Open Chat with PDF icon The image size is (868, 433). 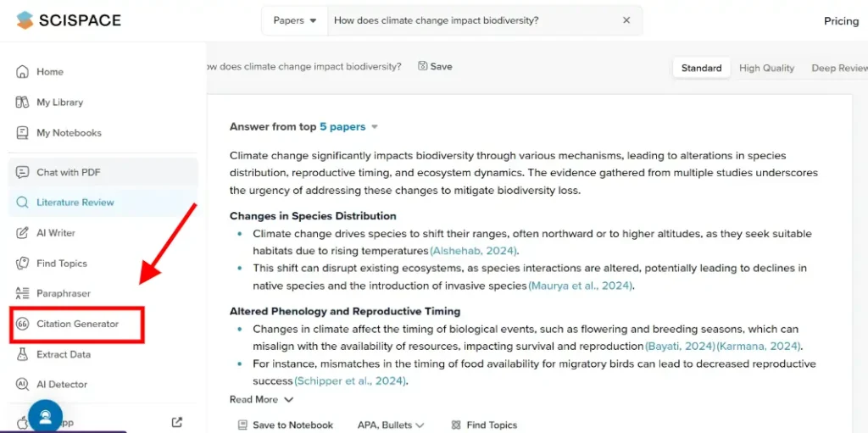(23, 172)
